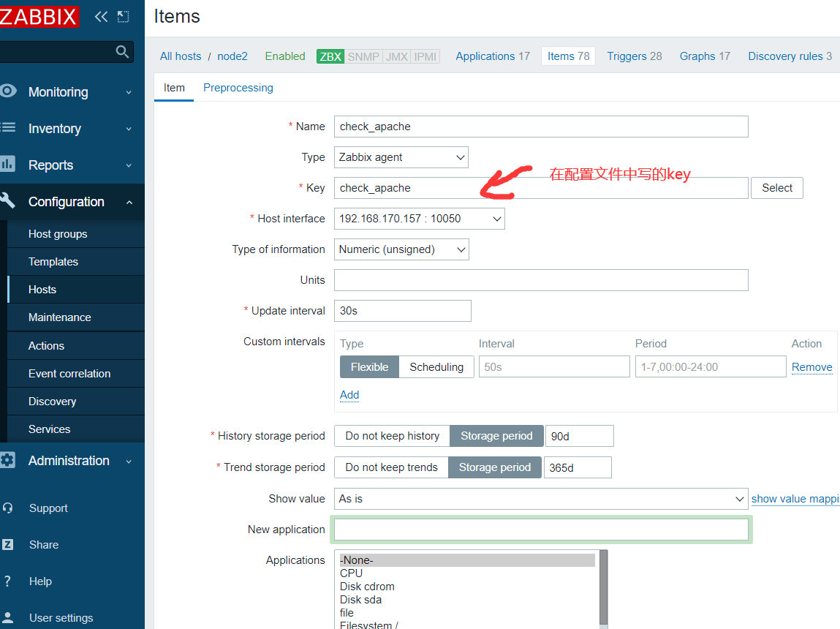Open the Show value dropdown

pyautogui.click(x=541, y=499)
